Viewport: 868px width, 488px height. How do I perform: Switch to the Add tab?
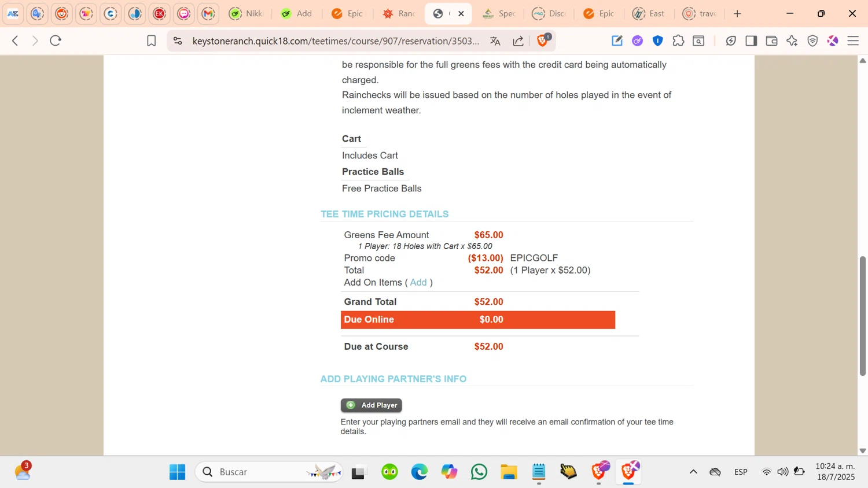point(297,13)
